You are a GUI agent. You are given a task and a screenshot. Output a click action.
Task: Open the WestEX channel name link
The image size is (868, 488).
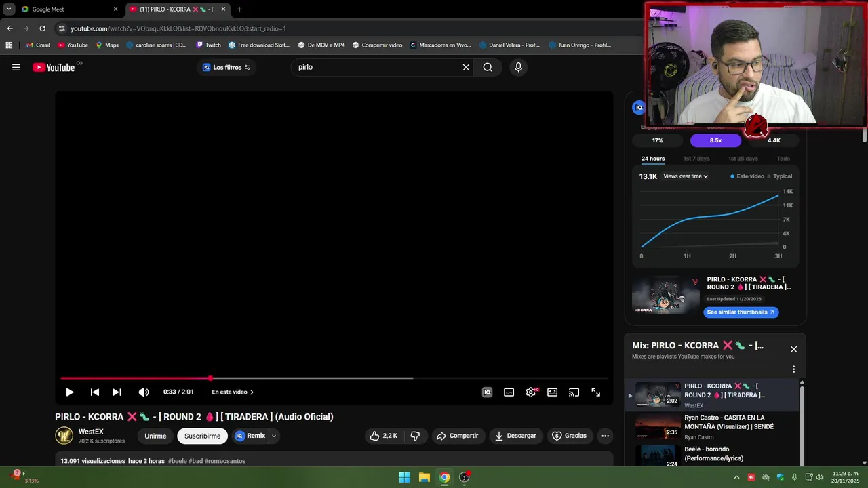pos(91,432)
